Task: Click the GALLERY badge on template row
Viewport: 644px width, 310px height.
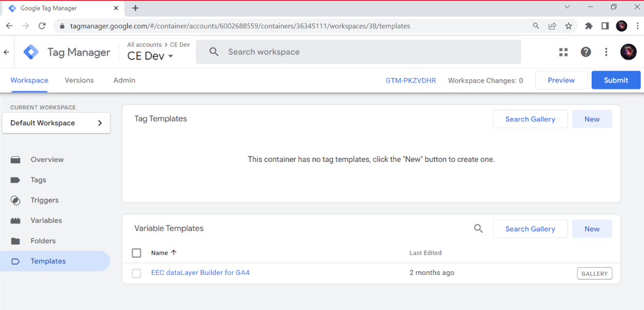Action: coord(594,273)
